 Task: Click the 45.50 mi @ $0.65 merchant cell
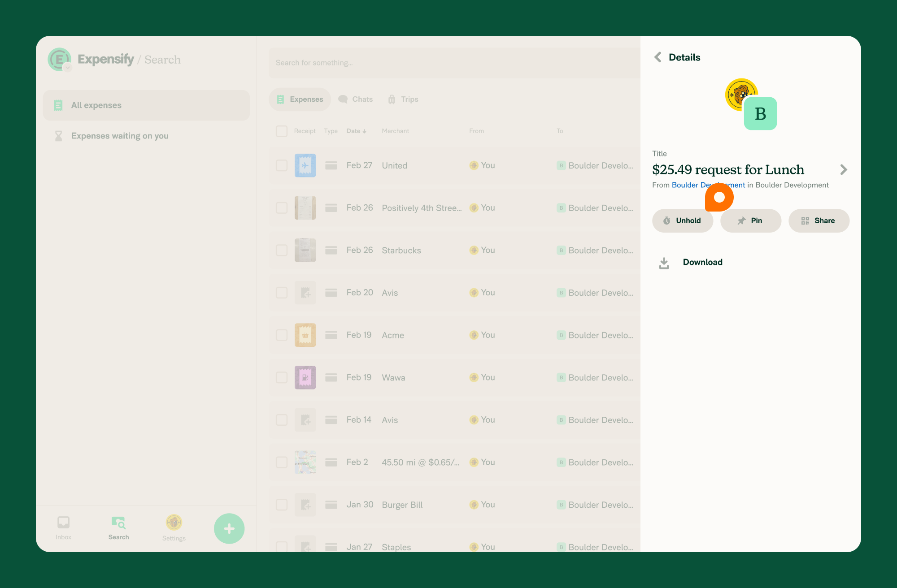420,462
